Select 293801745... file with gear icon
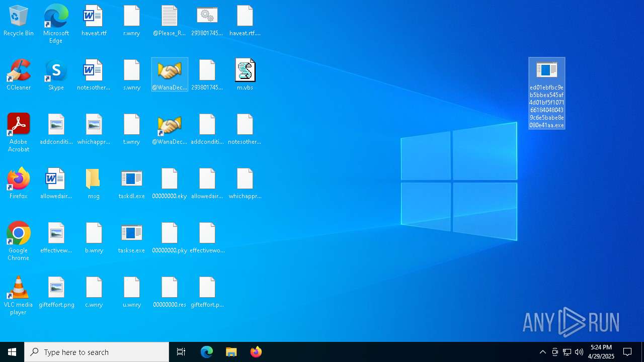The image size is (644, 362). pyautogui.click(x=207, y=21)
